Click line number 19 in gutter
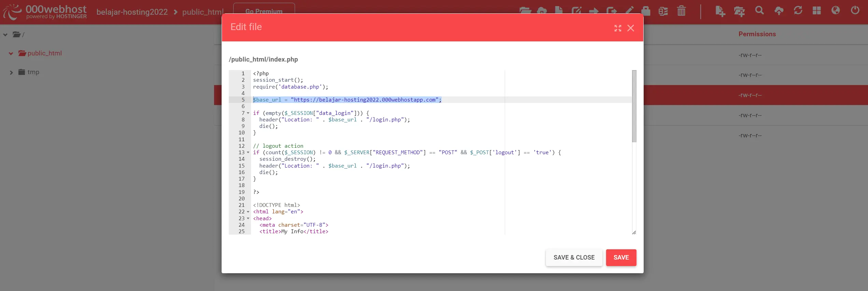This screenshot has height=291, width=868. 241,192
